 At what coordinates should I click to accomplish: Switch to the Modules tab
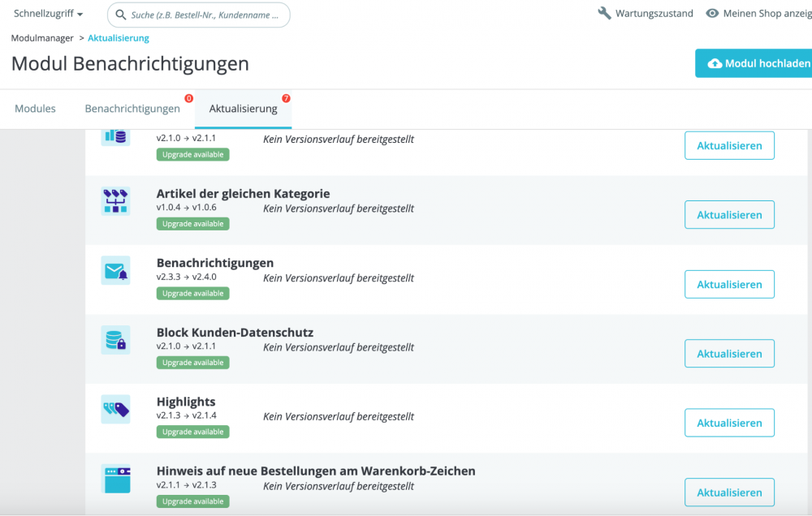pyautogui.click(x=35, y=108)
